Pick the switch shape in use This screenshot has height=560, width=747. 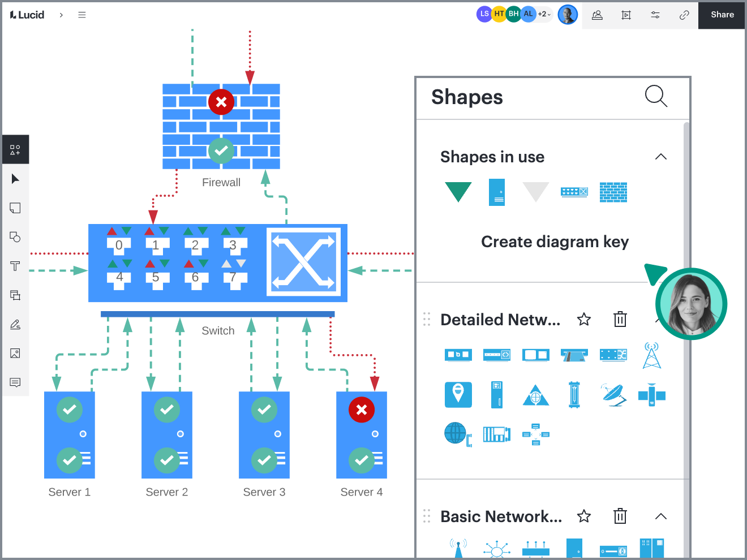point(574,192)
